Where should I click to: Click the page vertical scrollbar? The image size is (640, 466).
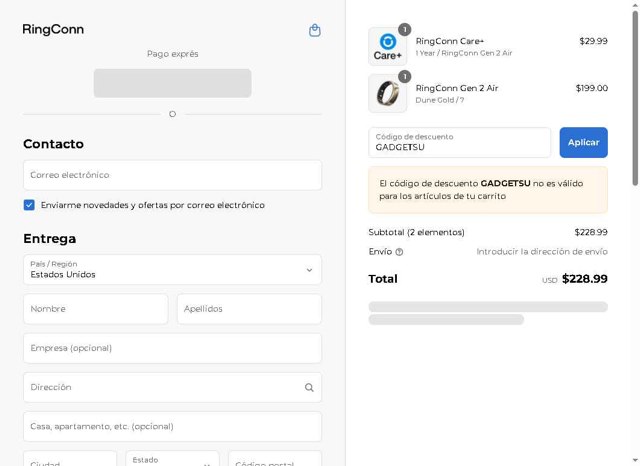(635, 98)
